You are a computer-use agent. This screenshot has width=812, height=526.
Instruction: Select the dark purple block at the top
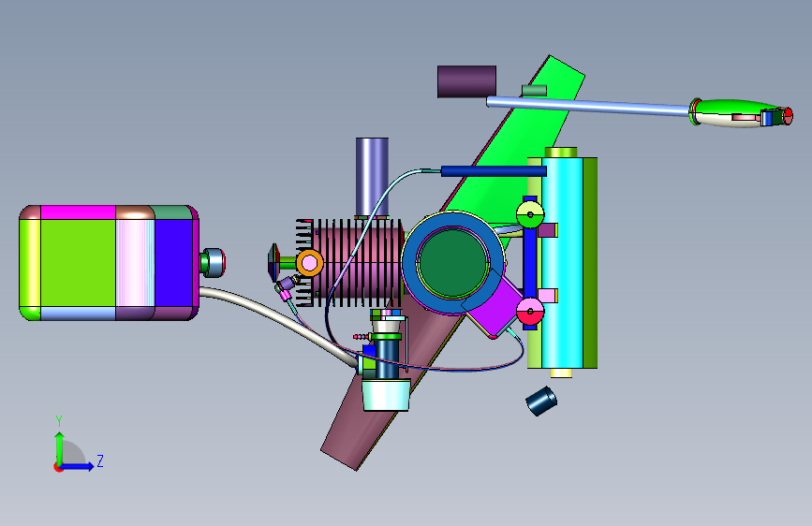tap(466, 81)
